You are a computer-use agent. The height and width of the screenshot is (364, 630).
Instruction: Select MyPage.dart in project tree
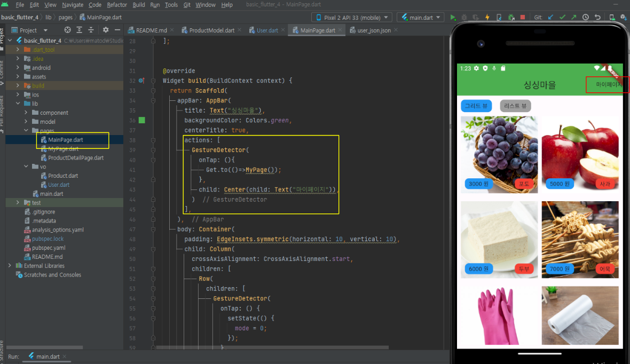63,149
